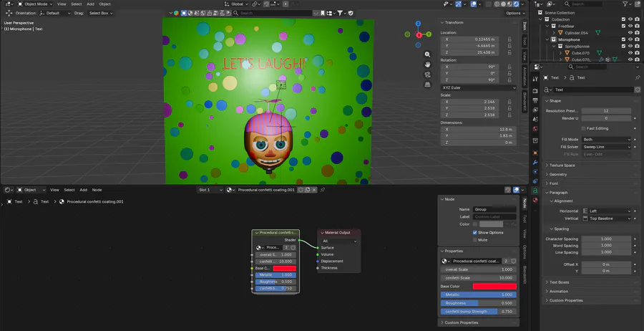Open the Object properties tab icon
Screen dimensions: 644x331
pos(535,153)
